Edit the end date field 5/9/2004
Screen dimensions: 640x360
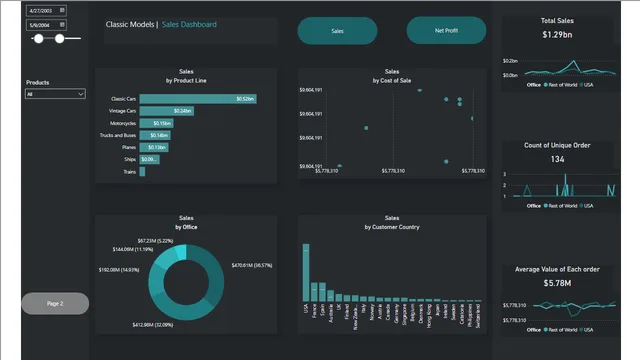[46, 25]
